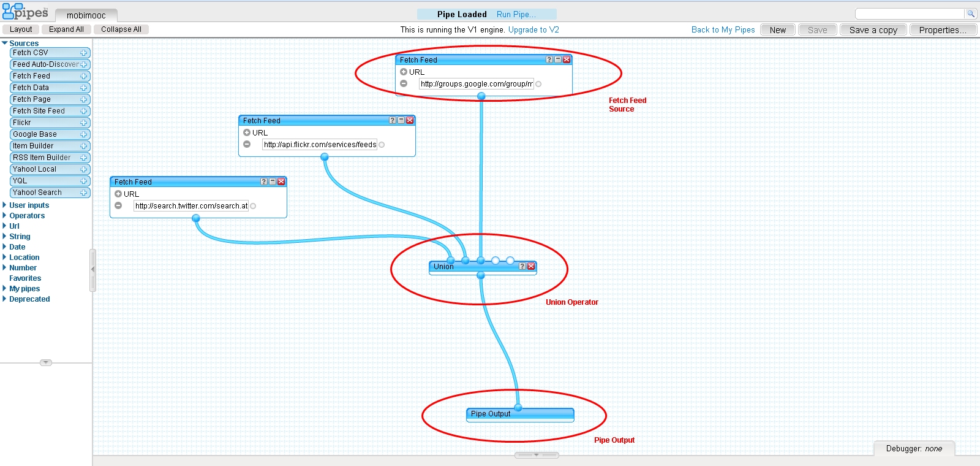Add Yahoo! Local module using plus icon
The height and width of the screenshot is (466, 980).
pyautogui.click(x=84, y=169)
